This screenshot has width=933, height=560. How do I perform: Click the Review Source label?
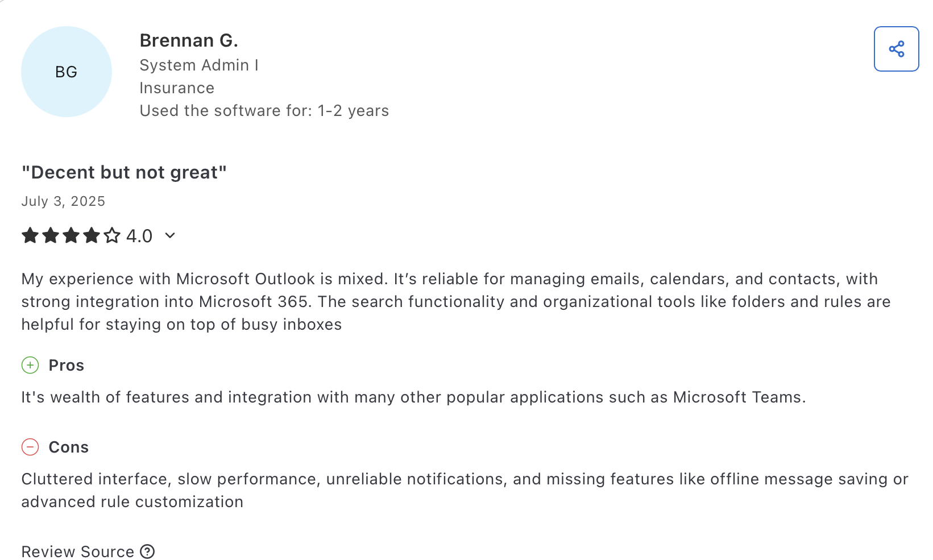pyautogui.click(x=77, y=551)
